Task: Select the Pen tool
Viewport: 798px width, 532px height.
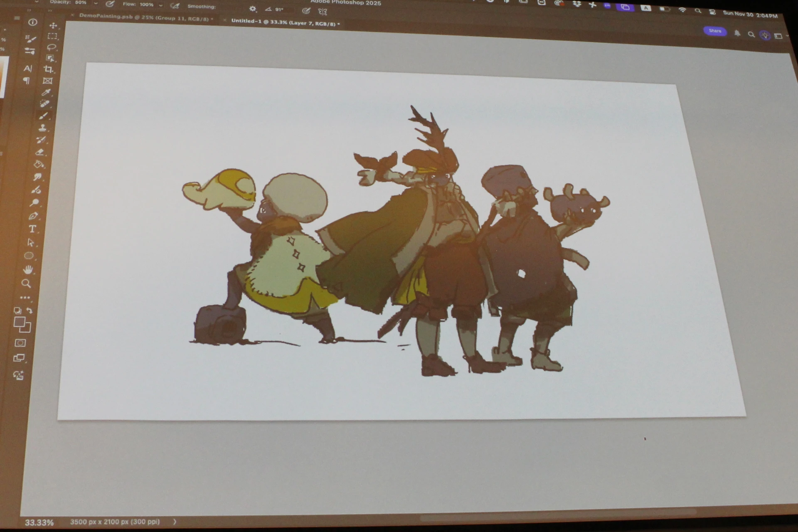Action: 33,216
